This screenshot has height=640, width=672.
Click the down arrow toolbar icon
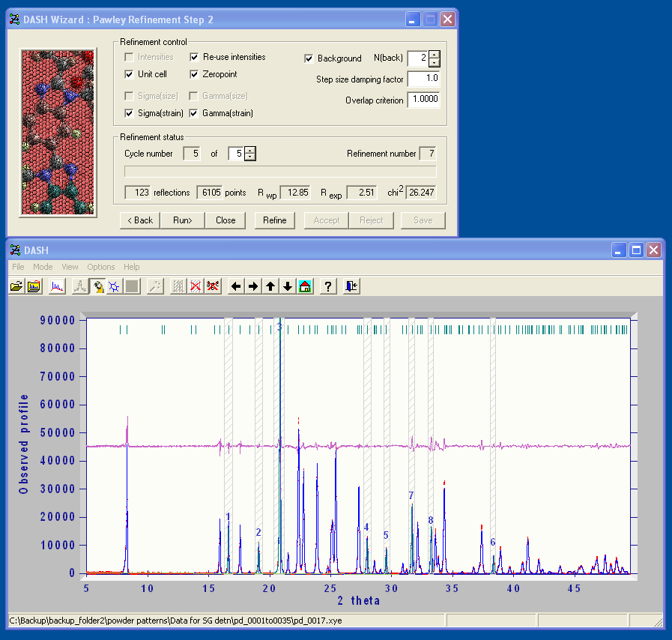(288, 286)
